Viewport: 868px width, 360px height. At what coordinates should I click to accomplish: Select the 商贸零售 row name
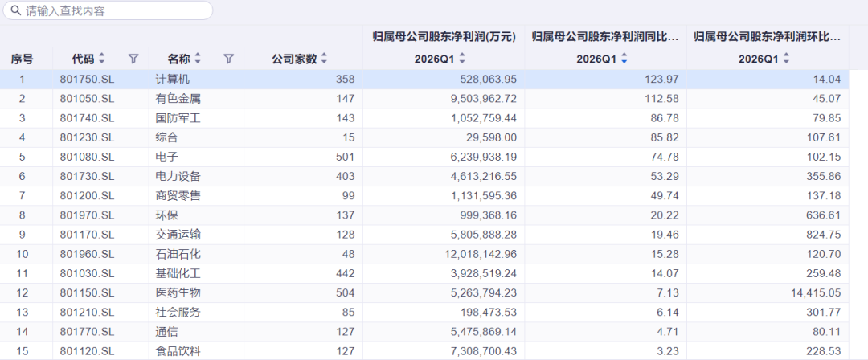coord(178,195)
